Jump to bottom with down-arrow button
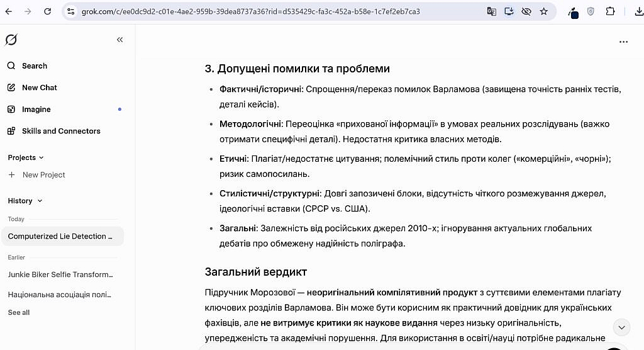This screenshot has width=644, height=350. [621, 327]
